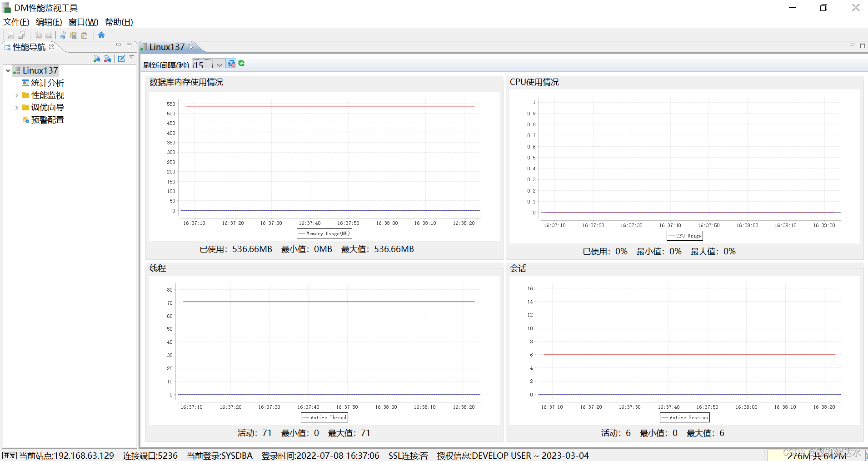Maximize the Linux137 editor area
This screenshot has height=461, width=868.
pyautogui.click(x=862, y=46)
